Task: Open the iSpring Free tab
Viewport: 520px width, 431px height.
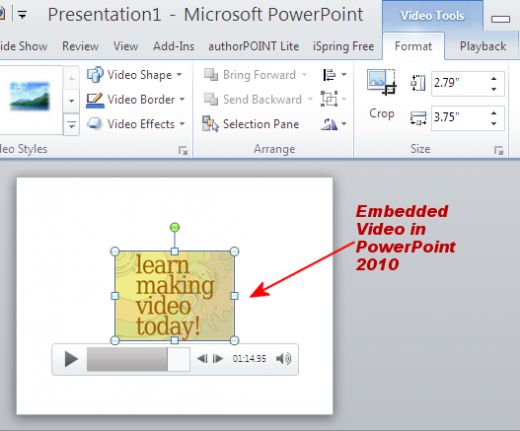Action: click(x=343, y=46)
